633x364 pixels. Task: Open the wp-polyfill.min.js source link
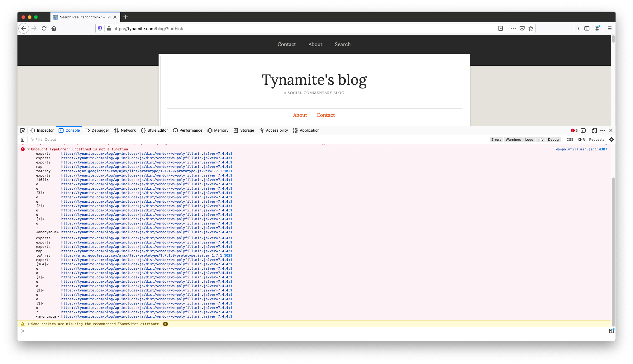point(582,149)
